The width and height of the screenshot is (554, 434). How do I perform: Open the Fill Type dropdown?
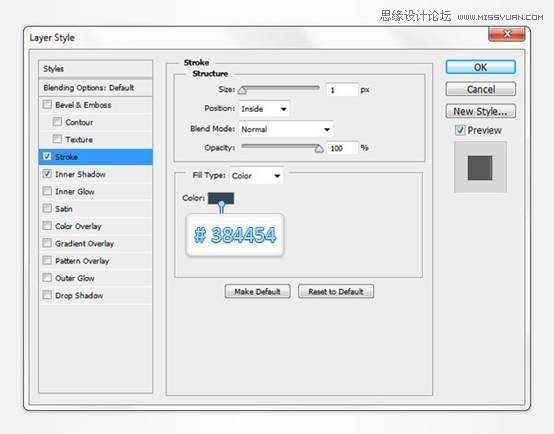pos(257,176)
